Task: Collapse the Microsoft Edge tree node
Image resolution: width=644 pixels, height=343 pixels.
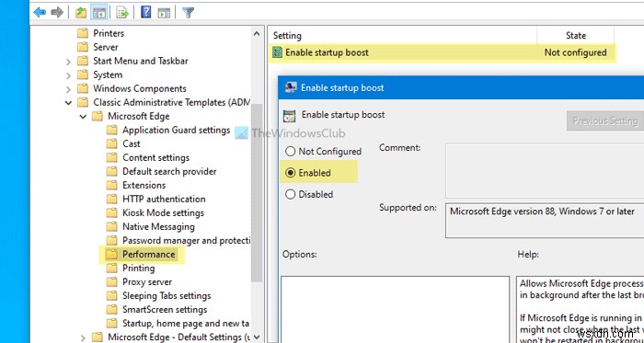Action: point(83,117)
